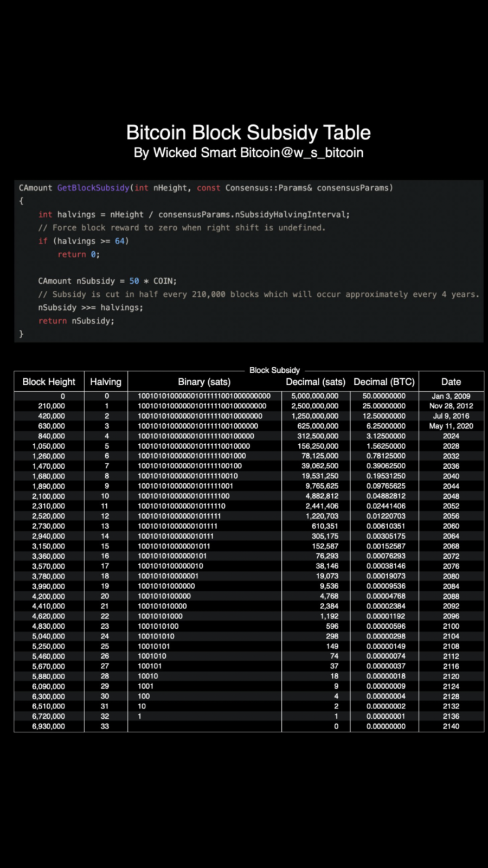Click the "Decimal (sats)" column header
Image resolution: width=488 pixels, height=868 pixels.
316,382
